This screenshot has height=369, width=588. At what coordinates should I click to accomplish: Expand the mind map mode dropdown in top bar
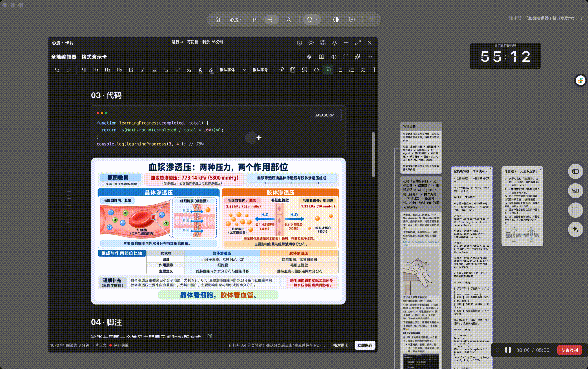click(x=271, y=20)
